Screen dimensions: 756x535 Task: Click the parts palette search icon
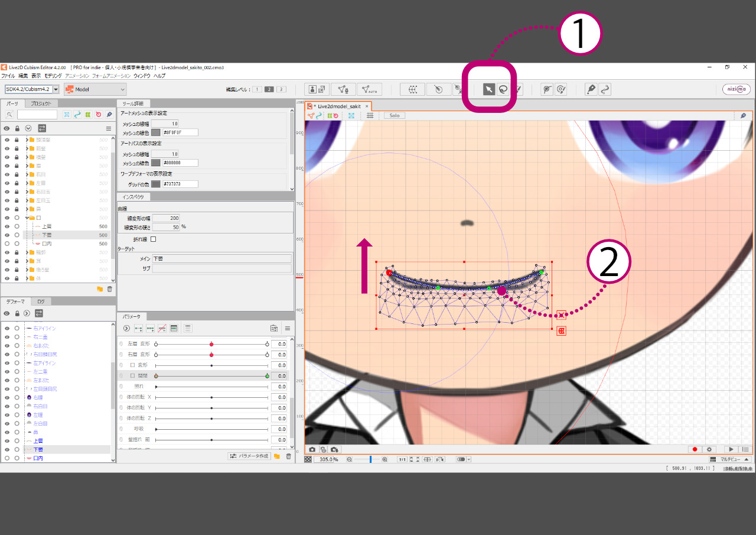tap(9, 115)
